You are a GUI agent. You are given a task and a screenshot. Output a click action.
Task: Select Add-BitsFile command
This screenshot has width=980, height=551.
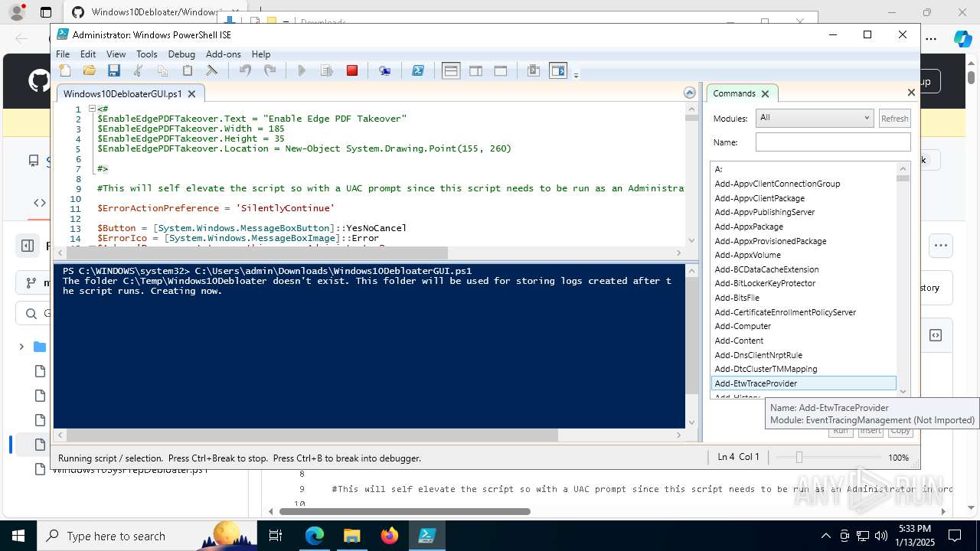point(803,298)
